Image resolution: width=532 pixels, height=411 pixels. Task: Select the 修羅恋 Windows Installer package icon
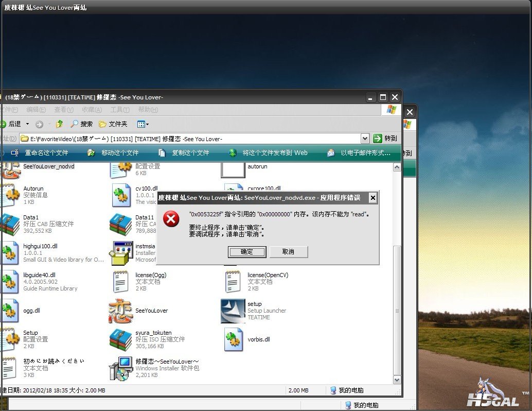(x=120, y=368)
